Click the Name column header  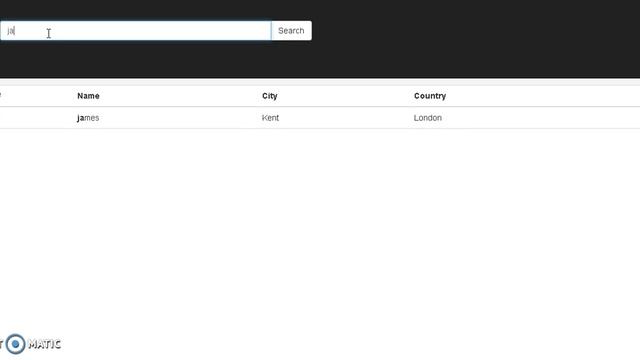tap(88, 96)
